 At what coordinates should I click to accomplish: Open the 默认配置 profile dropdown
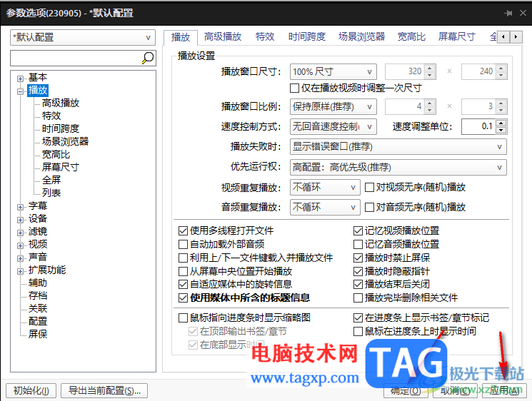(83, 37)
